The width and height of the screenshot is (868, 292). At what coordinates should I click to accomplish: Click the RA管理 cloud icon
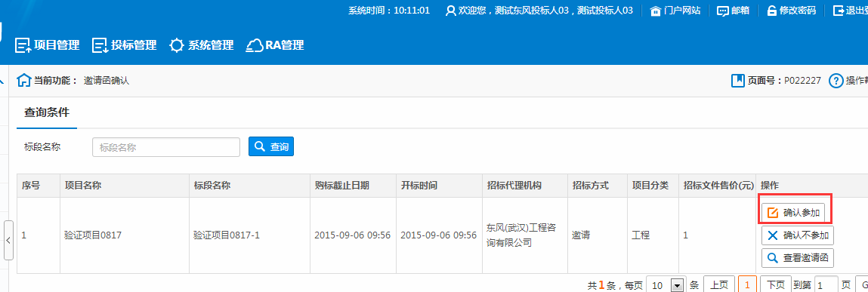coord(254,46)
